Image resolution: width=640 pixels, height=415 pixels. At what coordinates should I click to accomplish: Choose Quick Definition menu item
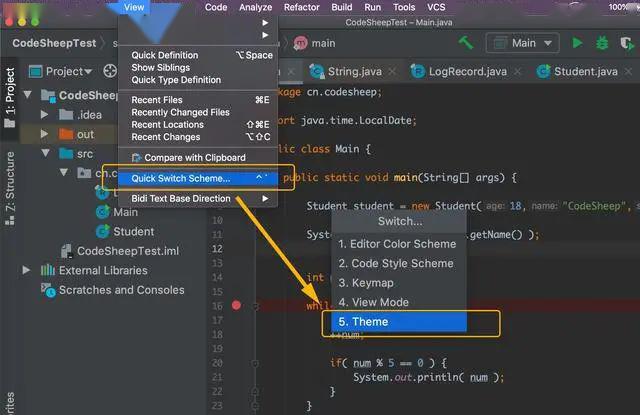(198, 55)
